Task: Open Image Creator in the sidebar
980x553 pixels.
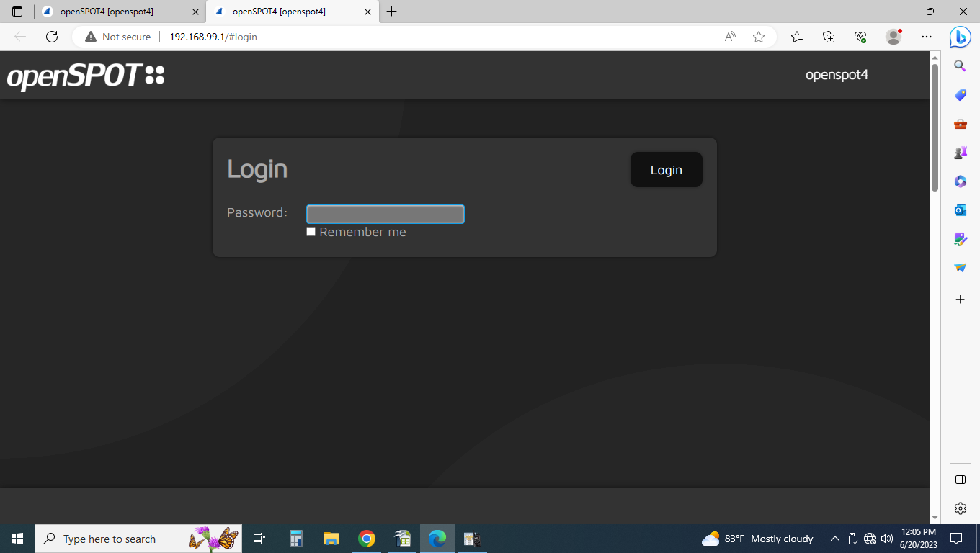Action: pyautogui.click(x=960, y=238)
